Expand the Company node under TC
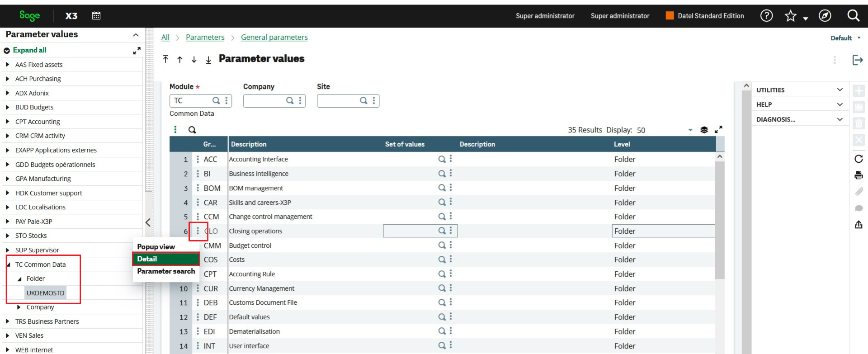This screenshot has width=868, height=354. point(19,307)
